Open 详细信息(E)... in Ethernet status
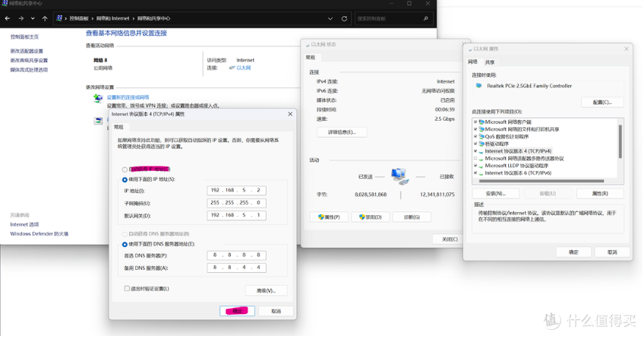The height and width of the screenshot is (352, 644). [x=342, y=132]
